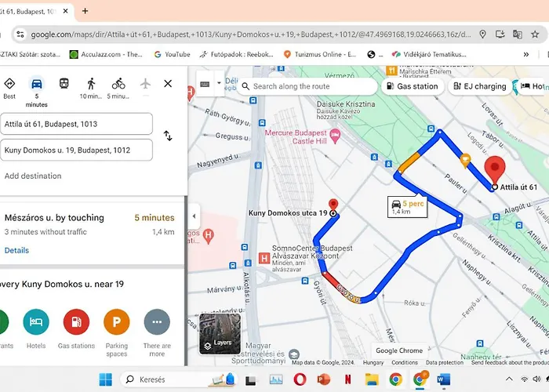This screenshot has width=549, height=392.
Task: Bookmark this page with the star icon
Action: (x=535, y=34)
